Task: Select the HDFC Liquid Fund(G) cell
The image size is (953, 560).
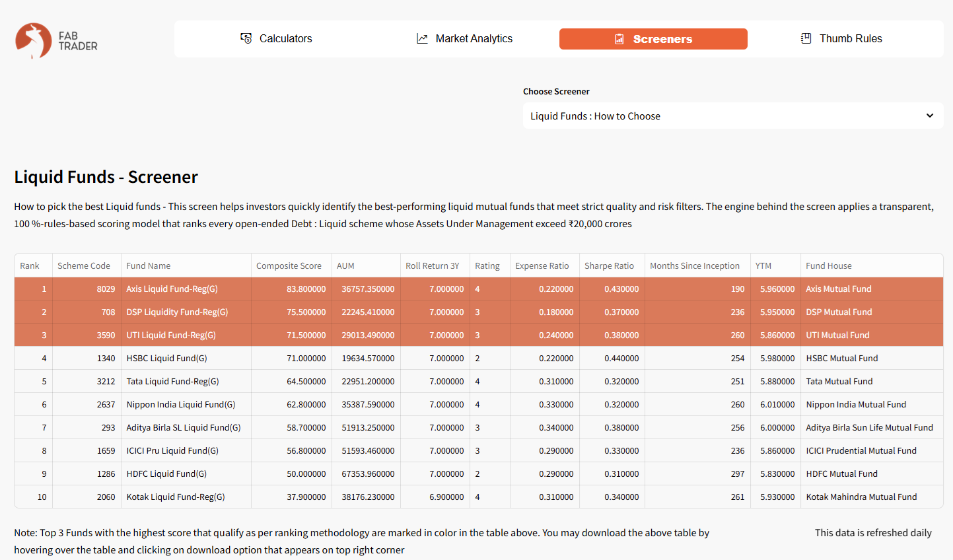Action: [x=186, y=473]
